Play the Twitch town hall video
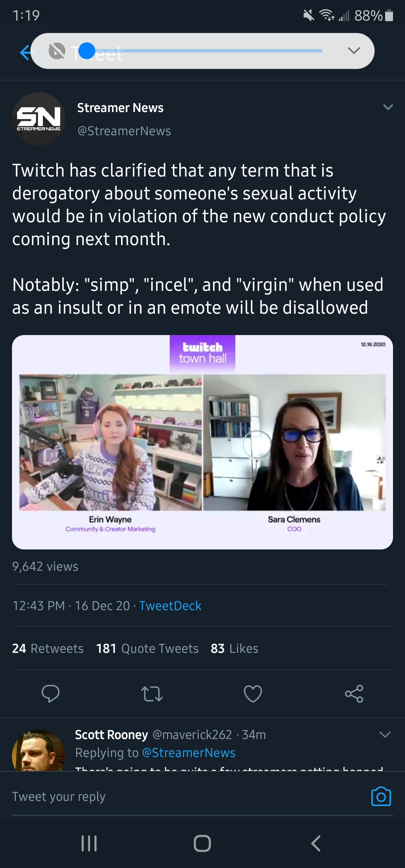405x868 pixels. pyautogui.click(x=202, y=442)
